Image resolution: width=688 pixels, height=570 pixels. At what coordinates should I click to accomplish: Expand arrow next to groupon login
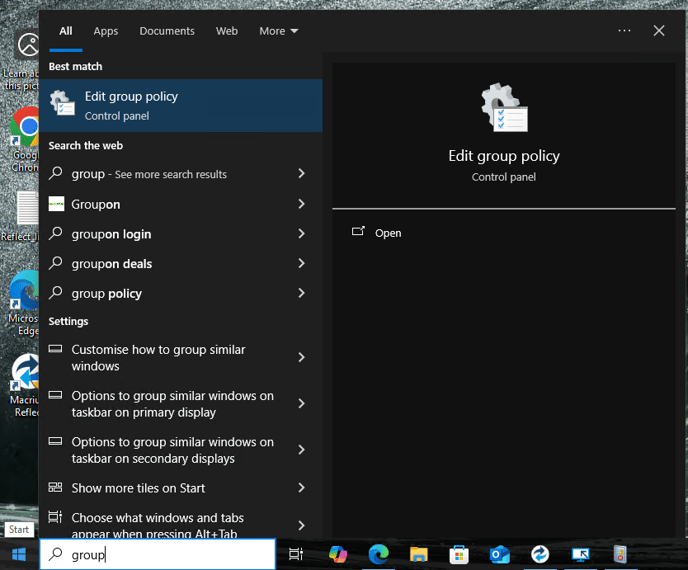pyautogui.click(x=301, y=233)
